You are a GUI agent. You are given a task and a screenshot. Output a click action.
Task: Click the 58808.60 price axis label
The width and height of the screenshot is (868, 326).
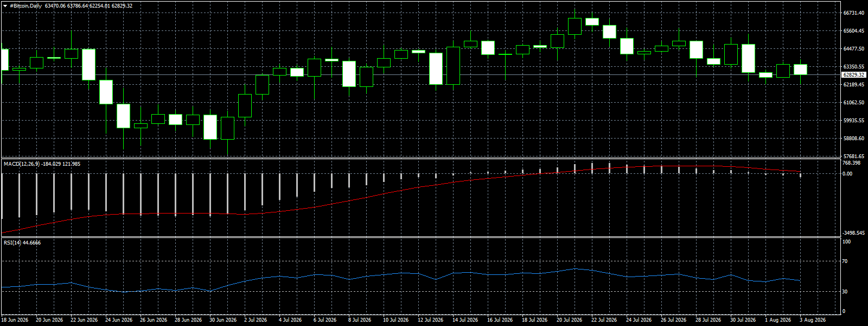pyautogui.click(x=854, y=139)
